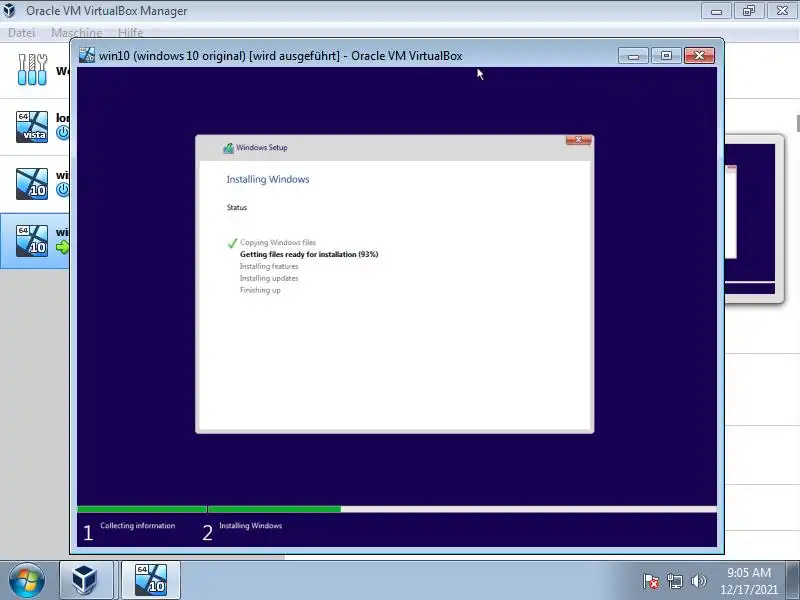The height and width of the screenshot is (600, 800).
Task: Click the Collecting information progress bar segment
Action: 142,509
